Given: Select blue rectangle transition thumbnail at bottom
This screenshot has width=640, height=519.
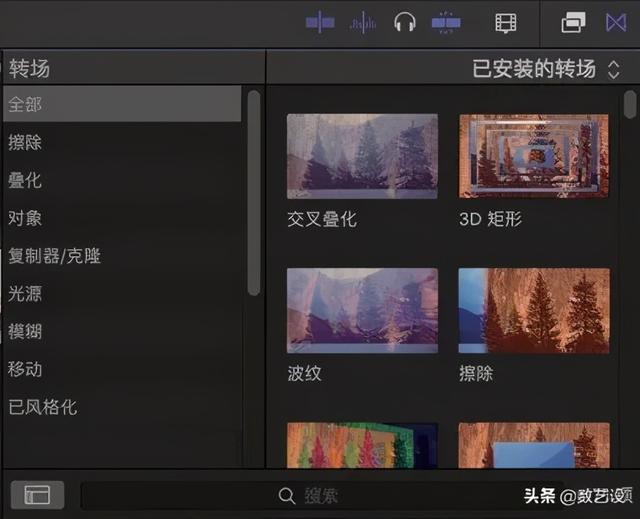Looking at the screenshot, I should pos(534,445).
